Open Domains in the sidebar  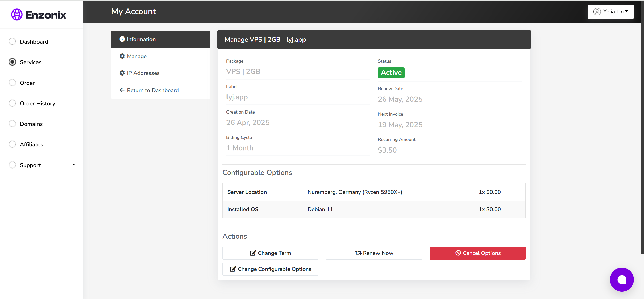[x=31, y=124]
